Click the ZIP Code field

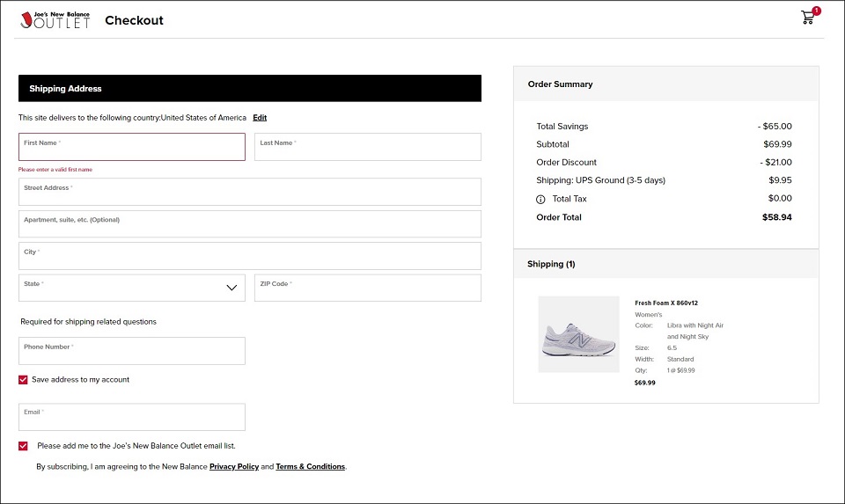coord(368,289)
